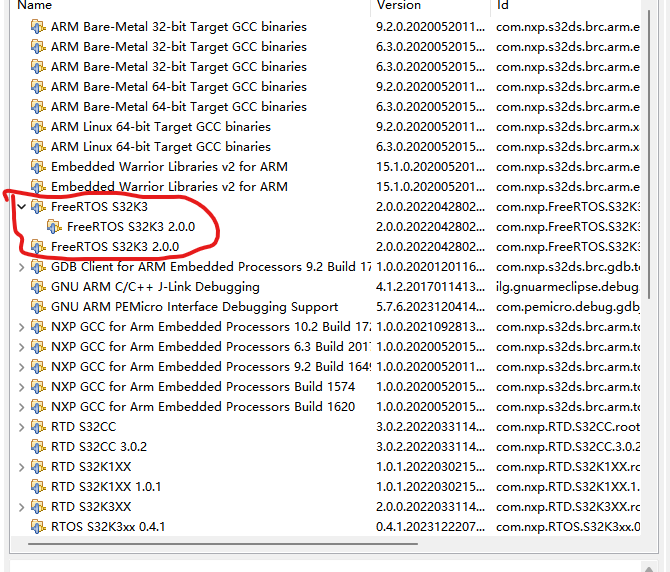Click the icon of ARM Linux 64-bit 6.3.0 row
The image size is (670, 572).
[38, 147]
